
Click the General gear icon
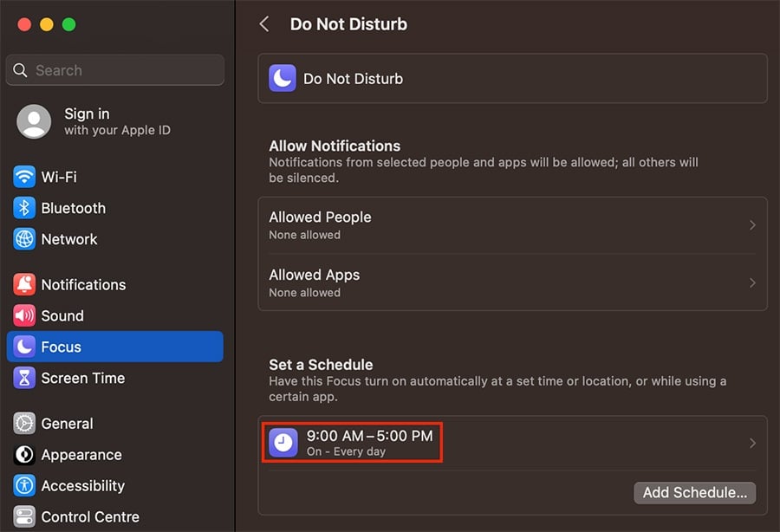(x=23, y=424)
